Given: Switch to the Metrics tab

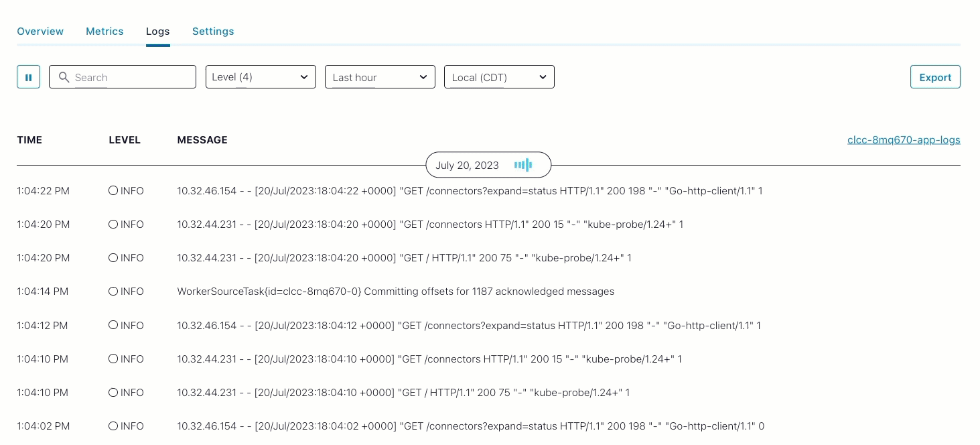Looking at the screenshot, I should [104, 31].
